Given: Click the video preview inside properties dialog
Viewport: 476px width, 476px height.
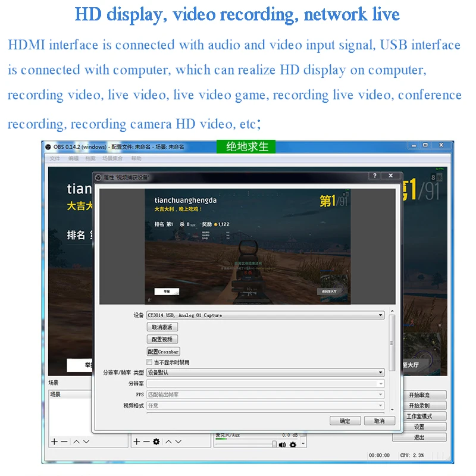Looking at the screenshot, I should pyautogui.click(x=248, y=246).
